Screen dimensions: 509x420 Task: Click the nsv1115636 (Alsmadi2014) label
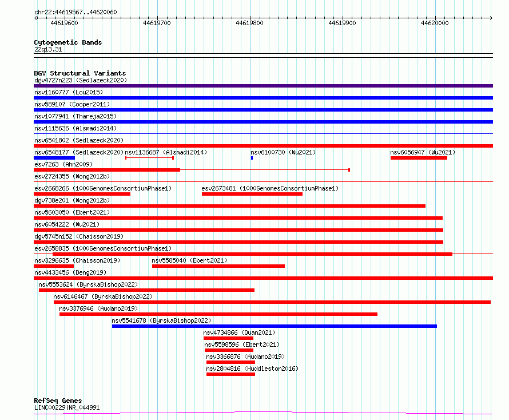[75, 128]
